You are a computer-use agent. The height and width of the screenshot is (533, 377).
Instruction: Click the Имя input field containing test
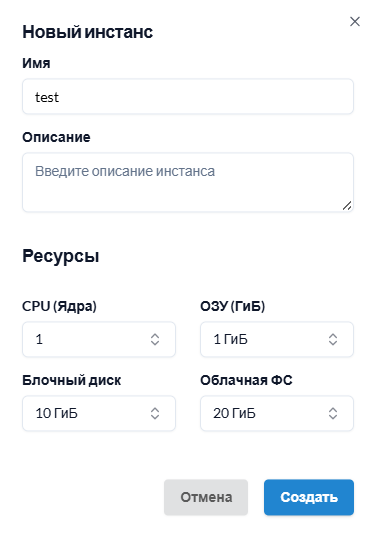click(188, 97)
